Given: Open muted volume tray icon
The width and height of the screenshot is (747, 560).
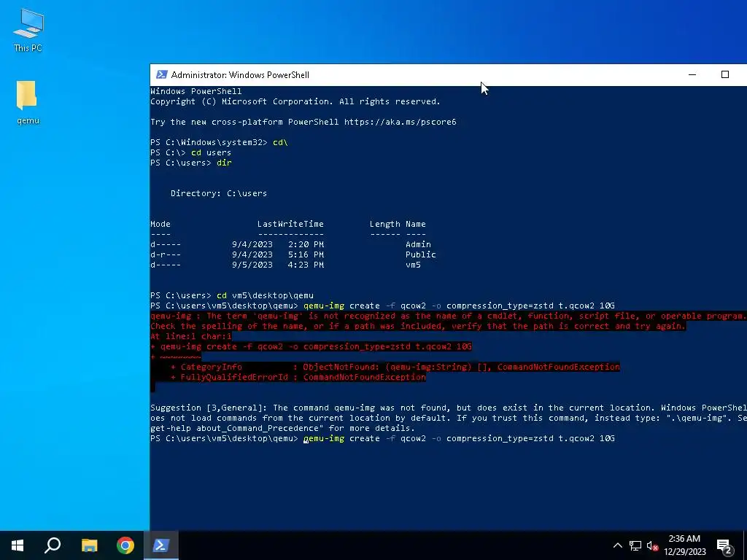Looking at the screenshot, I should click(x=653, y=545).
